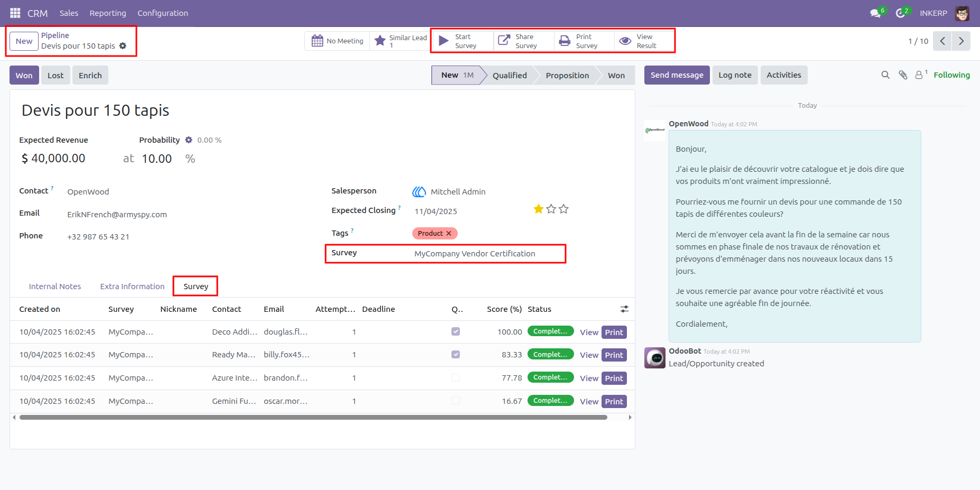Click the Start Survey play button
980x490 pixels.
[x=463, y=41]
